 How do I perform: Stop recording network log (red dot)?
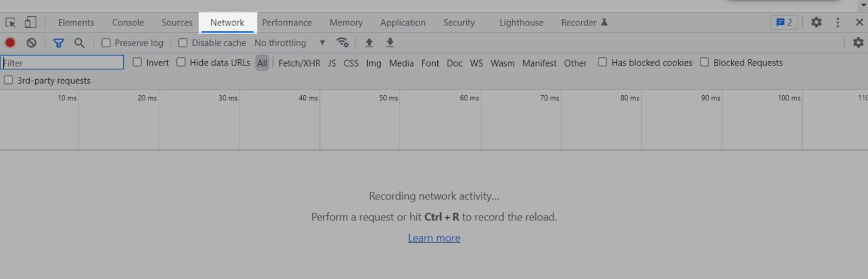pyautogui.click(x=10, y=43)
